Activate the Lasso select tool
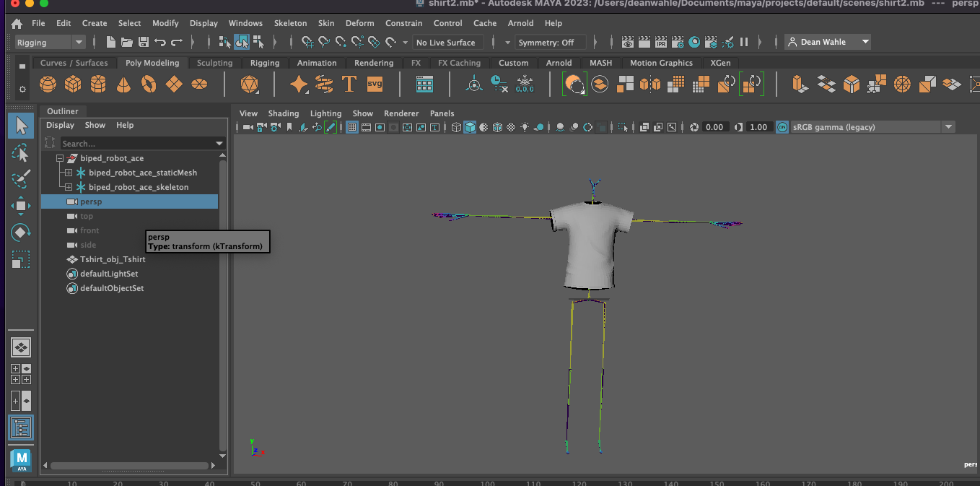The image size is (980, 486). (21, 152)
